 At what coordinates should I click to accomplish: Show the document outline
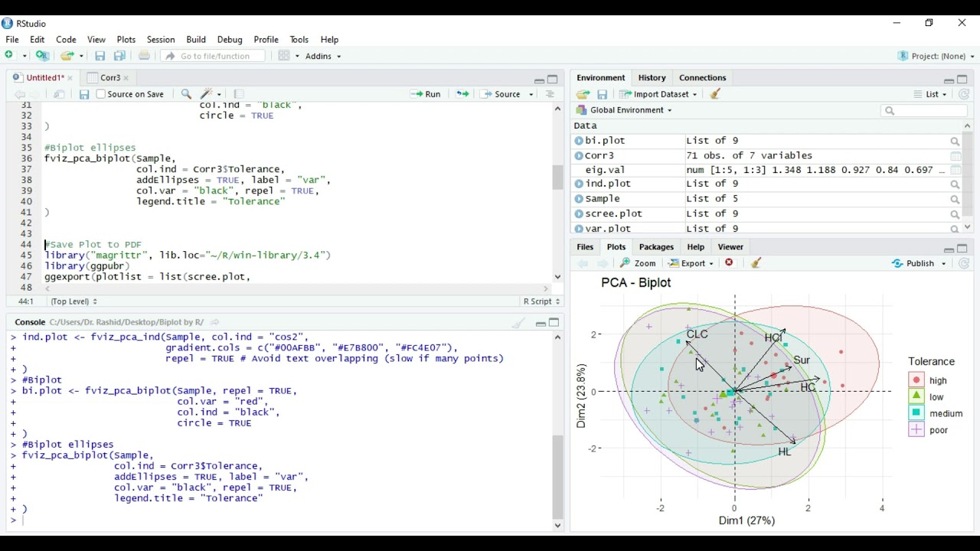click(x=550, y=94)
